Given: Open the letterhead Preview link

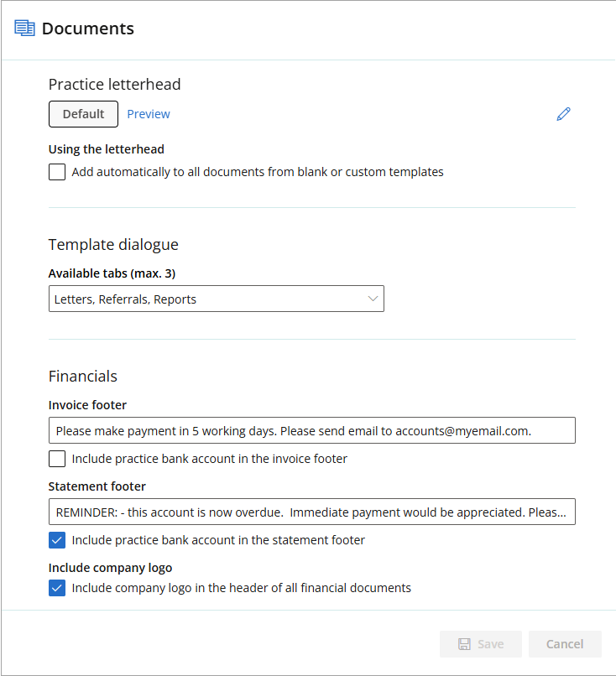Looking at the screenshot, I should 149,114.
